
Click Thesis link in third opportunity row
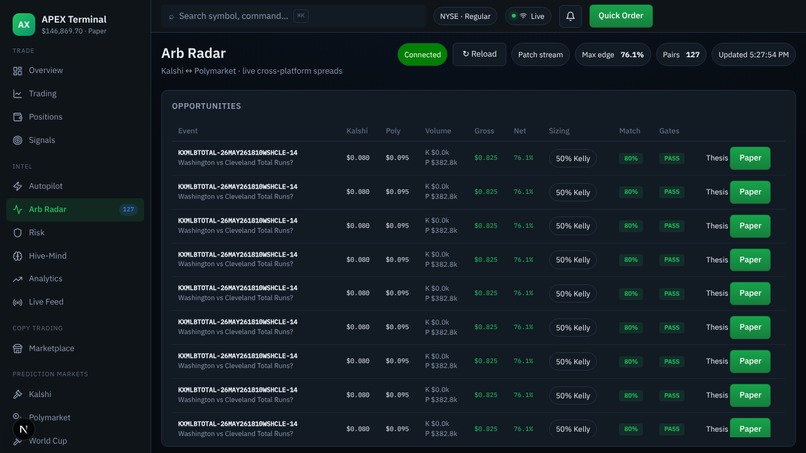tap(717, 226)
